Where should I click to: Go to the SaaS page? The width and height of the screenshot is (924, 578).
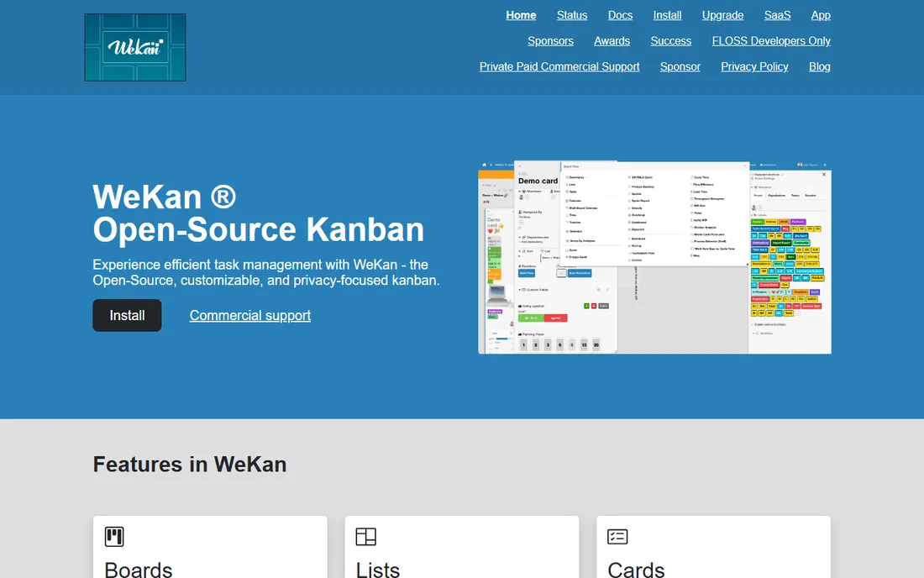[x=777, y=15]
